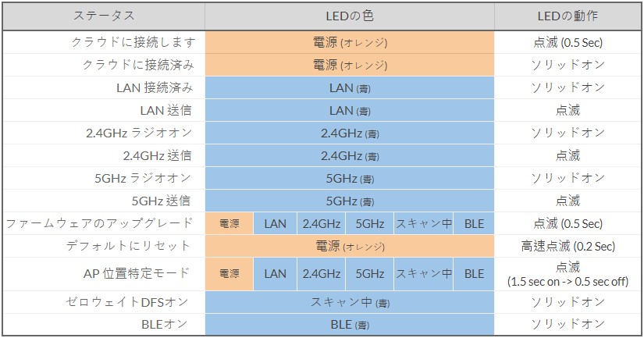Viewport: 644px width, 338px height.
Task: Click orange 電源 cell in ファームウェアのアップグレード row
Action: click(x=229, y=224)
